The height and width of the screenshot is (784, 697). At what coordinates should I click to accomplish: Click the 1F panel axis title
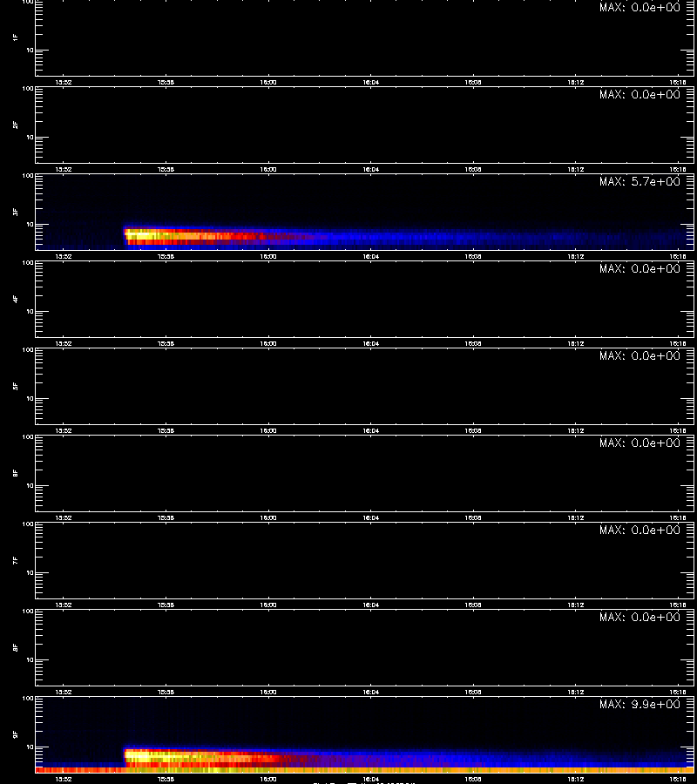click(16, 37)
